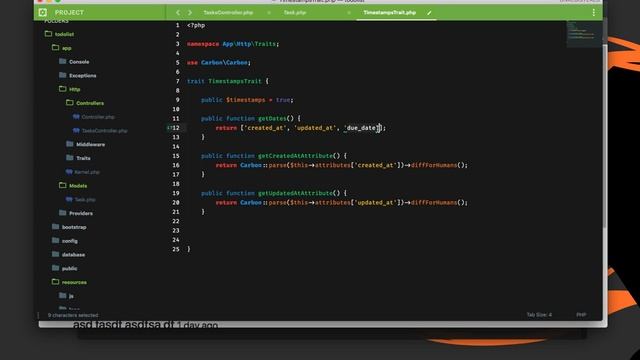640x360 pixels.
Task: Open Controller.php from the sidebar
Action: click(98, 117)
